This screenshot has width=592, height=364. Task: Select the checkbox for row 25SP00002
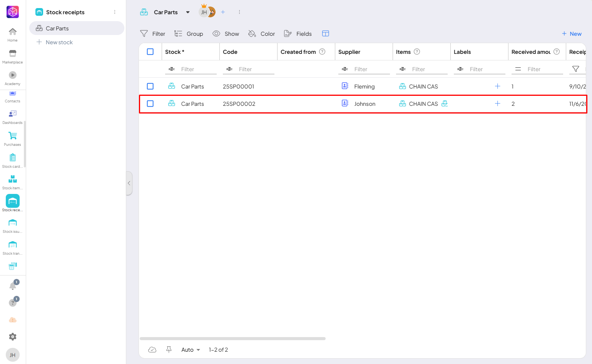pos(150,104)
